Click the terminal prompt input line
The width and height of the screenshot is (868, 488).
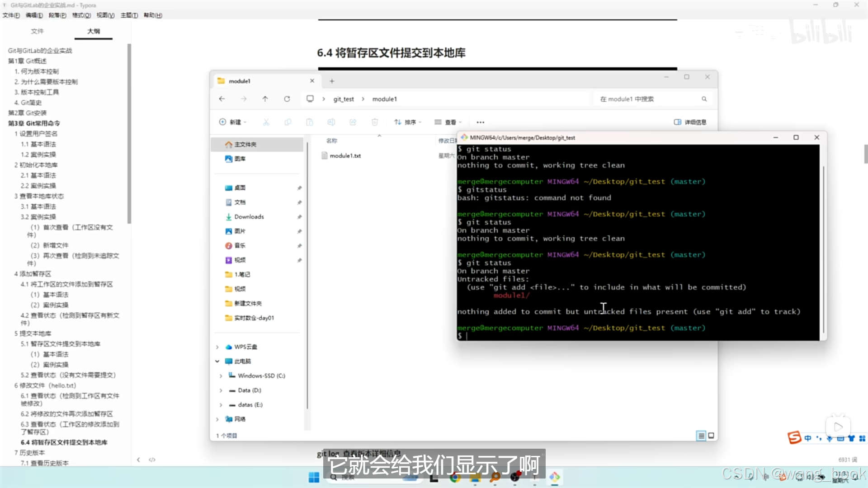[x=637, y=336]
